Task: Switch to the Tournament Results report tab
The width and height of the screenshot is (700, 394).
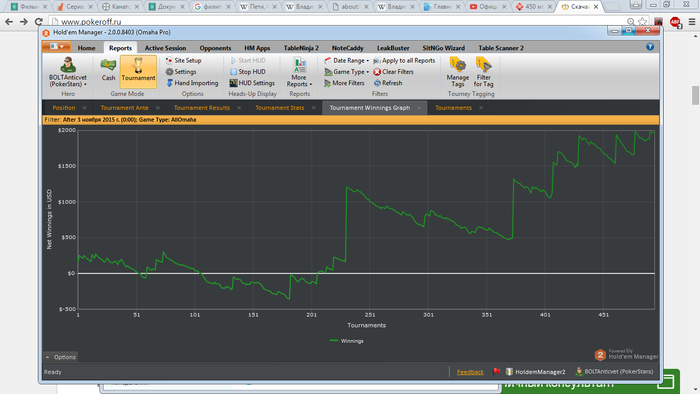Action: 202,108
